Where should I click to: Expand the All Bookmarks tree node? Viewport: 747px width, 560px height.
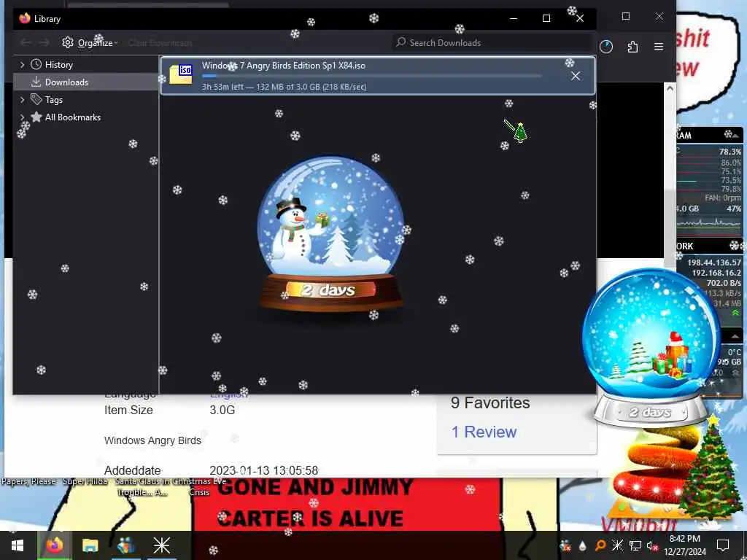coord(22,117)
